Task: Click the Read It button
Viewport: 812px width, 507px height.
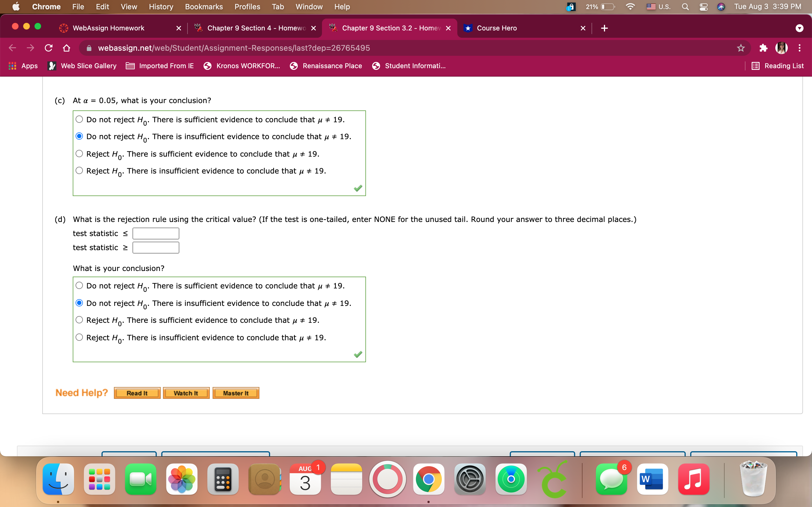Action: 137,393
